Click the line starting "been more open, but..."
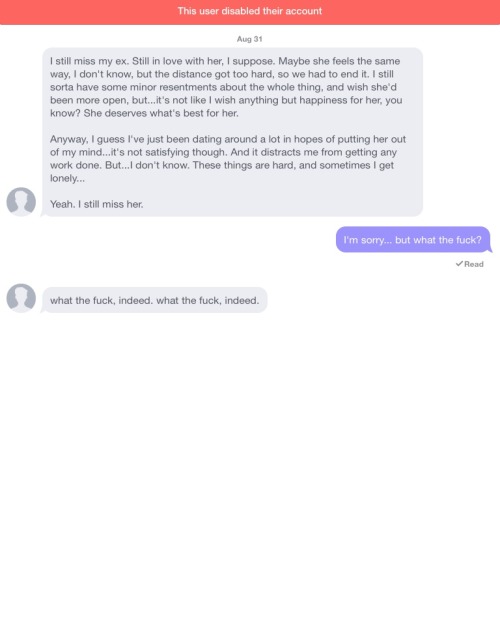Image resolution: width=500 pixels, height=622 pixels. pos(226,100)
